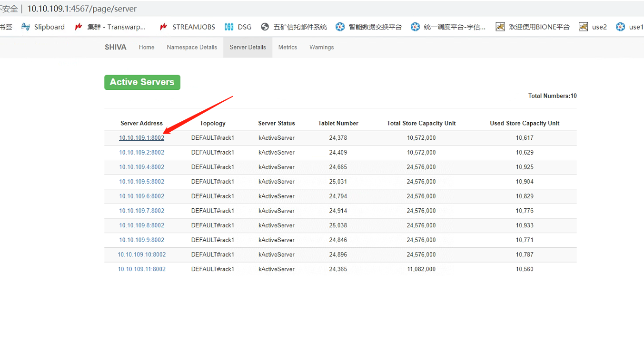The width and height of the screenshot is (644, 351).
Task: Click Total Store Capacity Unit header
Action: pyautogui.click(x=421, y=123)
